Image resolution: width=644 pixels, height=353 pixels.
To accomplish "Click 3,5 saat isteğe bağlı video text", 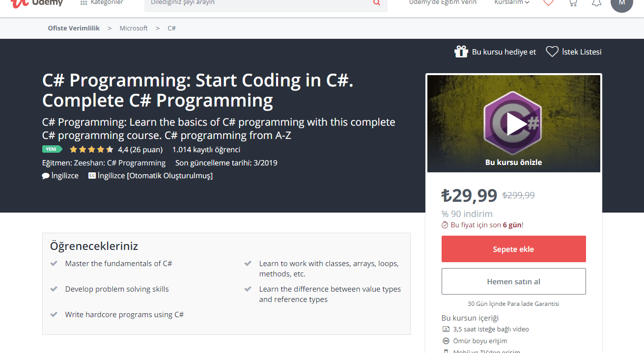I will click(x=491, y=329).
